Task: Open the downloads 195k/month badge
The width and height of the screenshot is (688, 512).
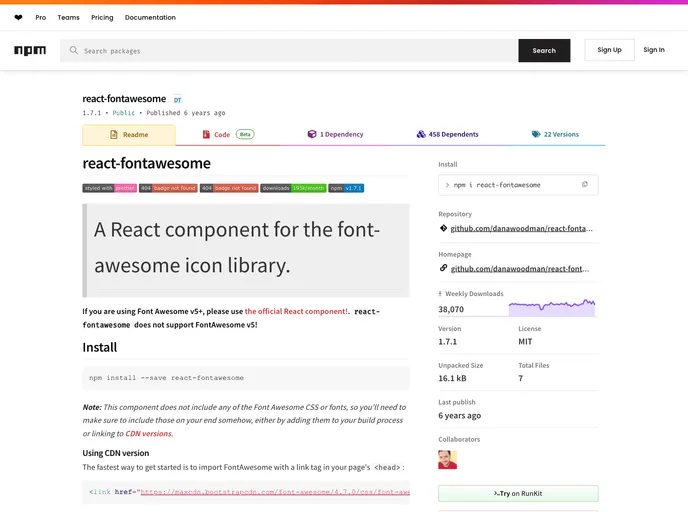Action: pos(293,188)
